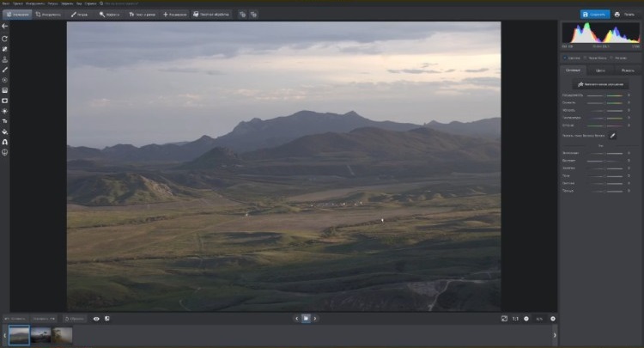Click the blue Сохранить button
This screenshot has width=644, height=348.
(x=595, y=15)
